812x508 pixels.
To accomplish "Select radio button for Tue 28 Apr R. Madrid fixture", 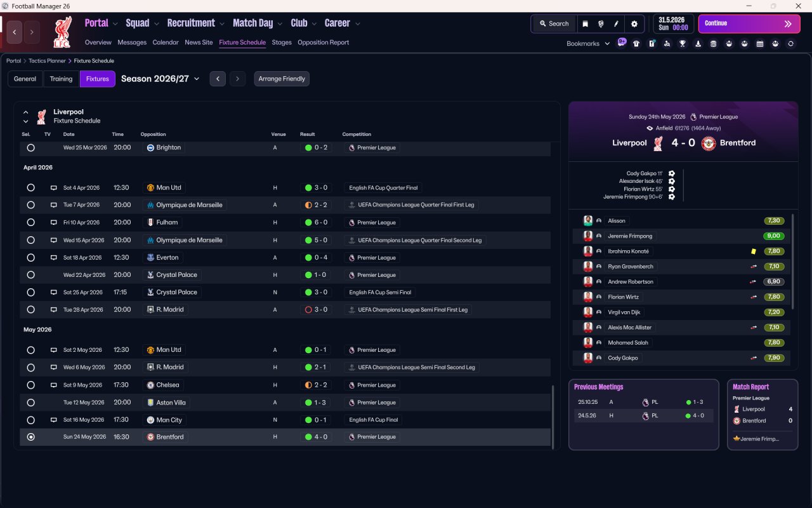I will [x=30, y=310].
